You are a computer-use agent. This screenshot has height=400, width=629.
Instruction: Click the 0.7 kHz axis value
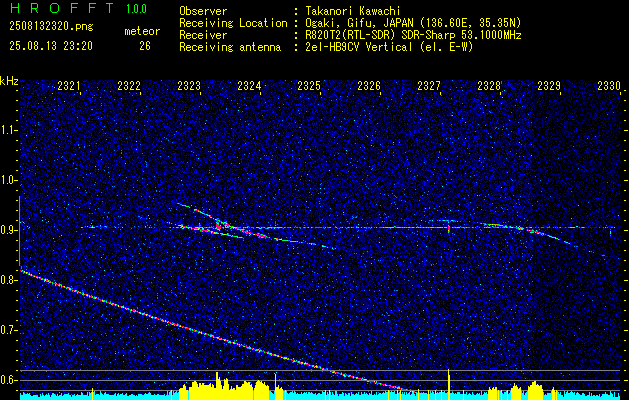tap(8, 330)
